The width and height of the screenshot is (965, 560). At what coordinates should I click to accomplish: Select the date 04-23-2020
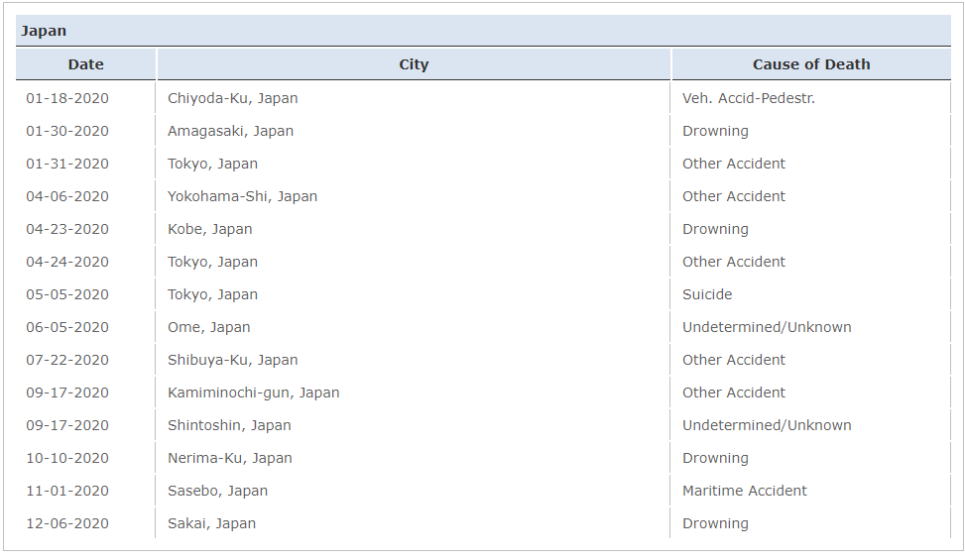click(67, 229)
